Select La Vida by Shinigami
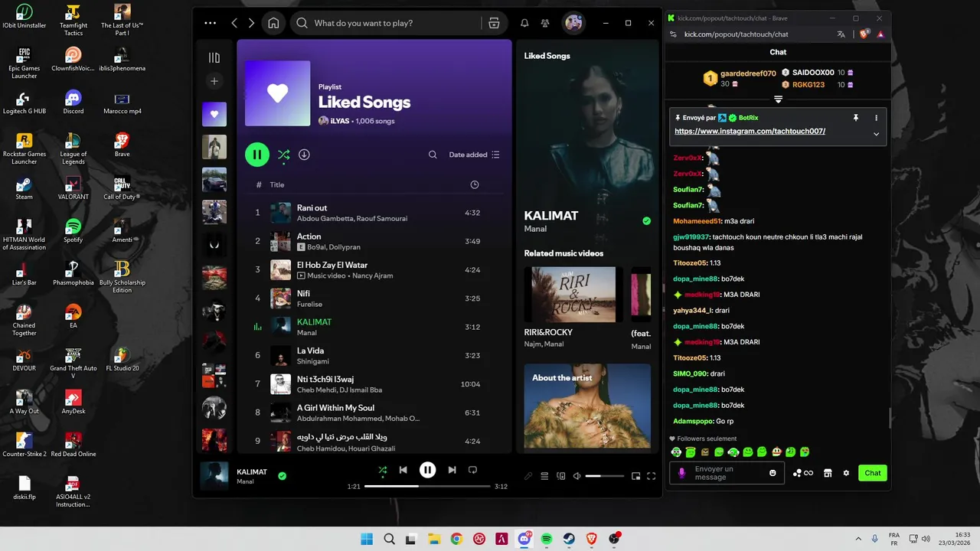Viewport: 980px width, 551px height. coord(375,355)
